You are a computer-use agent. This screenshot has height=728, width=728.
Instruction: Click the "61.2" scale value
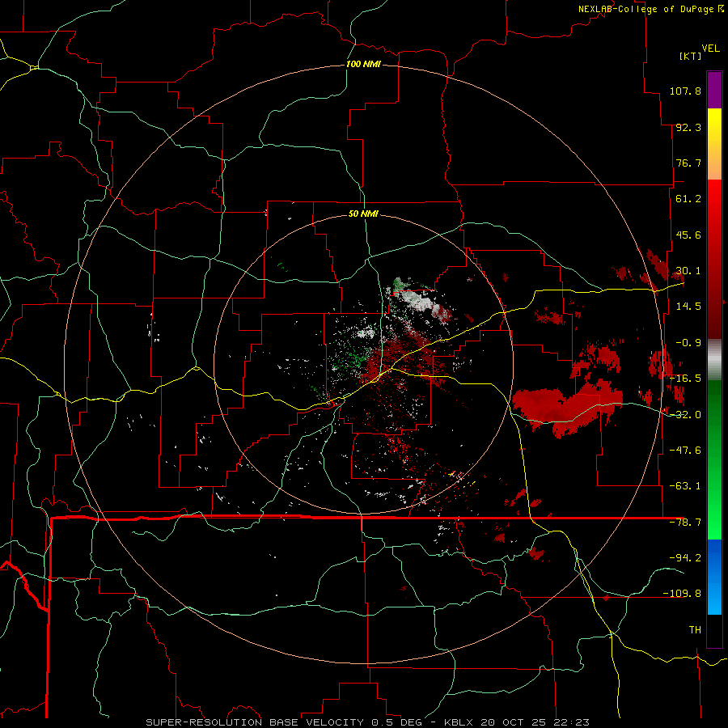(688, 199)
